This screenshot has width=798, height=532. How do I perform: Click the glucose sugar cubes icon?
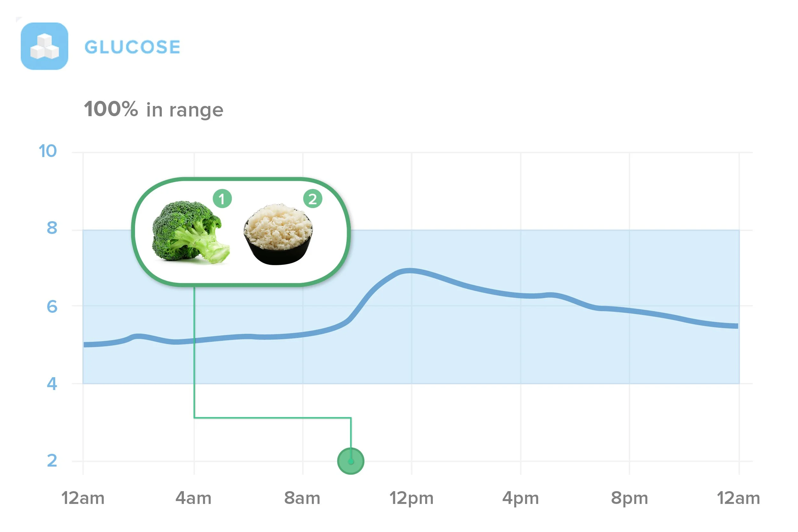click(x=44, y=46)
